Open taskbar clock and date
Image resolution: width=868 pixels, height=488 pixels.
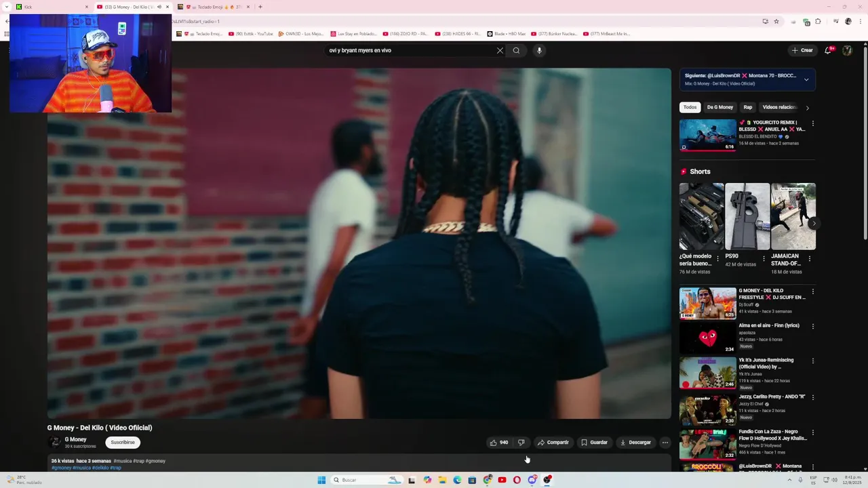[x=852, y=480]
